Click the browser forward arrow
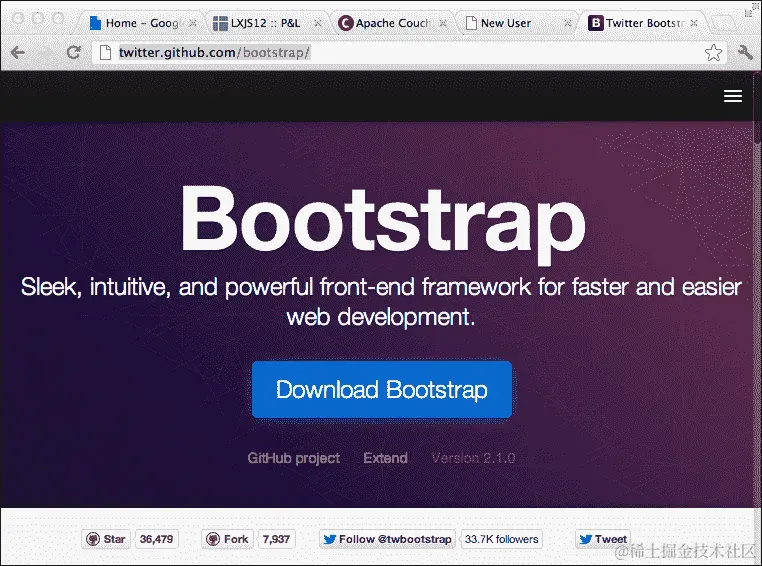Screen dimensions: 762x566 [x=45, y=52]
